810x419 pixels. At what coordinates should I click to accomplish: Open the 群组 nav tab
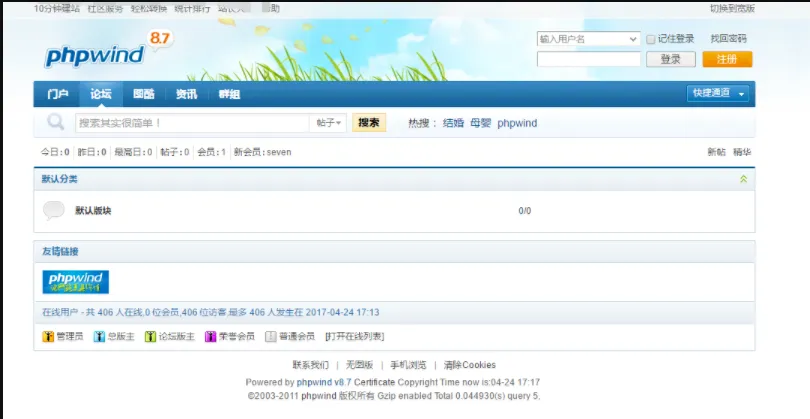point(229,94)
